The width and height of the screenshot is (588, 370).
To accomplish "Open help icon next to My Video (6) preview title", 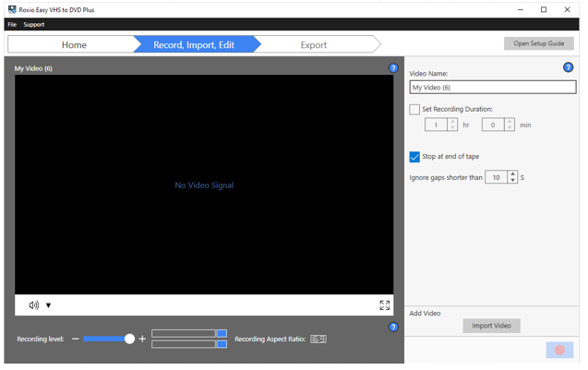I will pyautogui.click(x=393, y=68).
